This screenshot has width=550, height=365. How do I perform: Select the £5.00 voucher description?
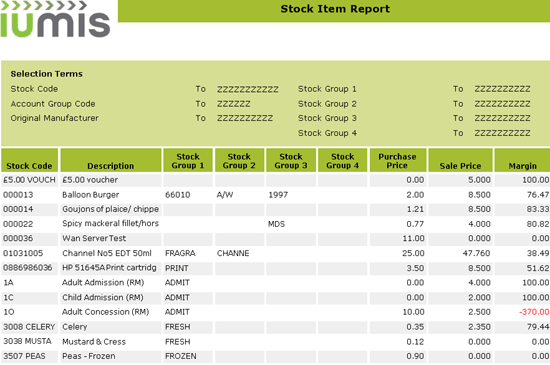[x=90, y=180]
